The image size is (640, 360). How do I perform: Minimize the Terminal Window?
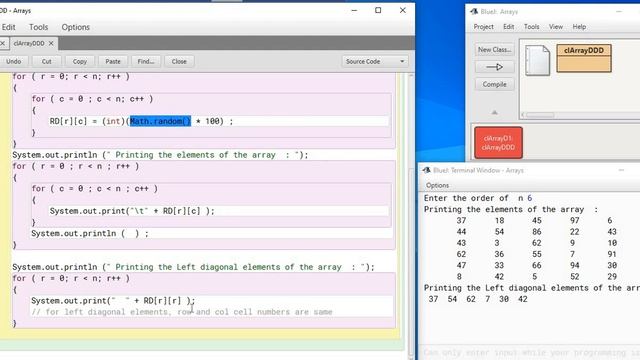click(x=621, y=170)
